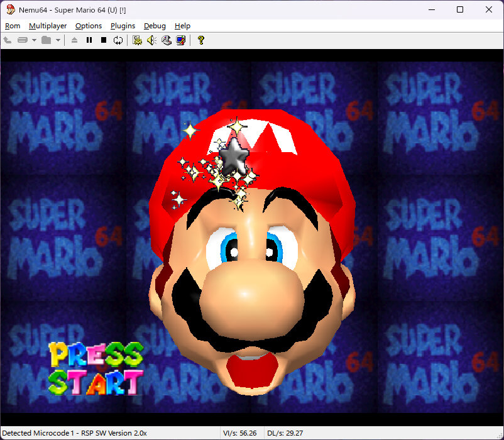Click the 'VI/s: 56.26' status entry
This screenshot has height=440, width=504.
240,433
